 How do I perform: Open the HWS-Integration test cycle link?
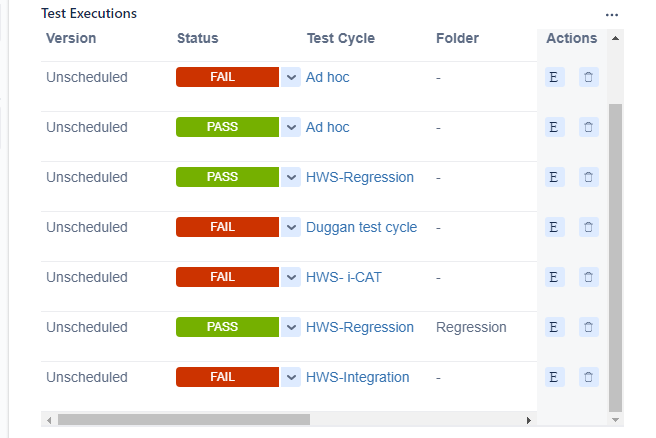(x=358, y=377)
